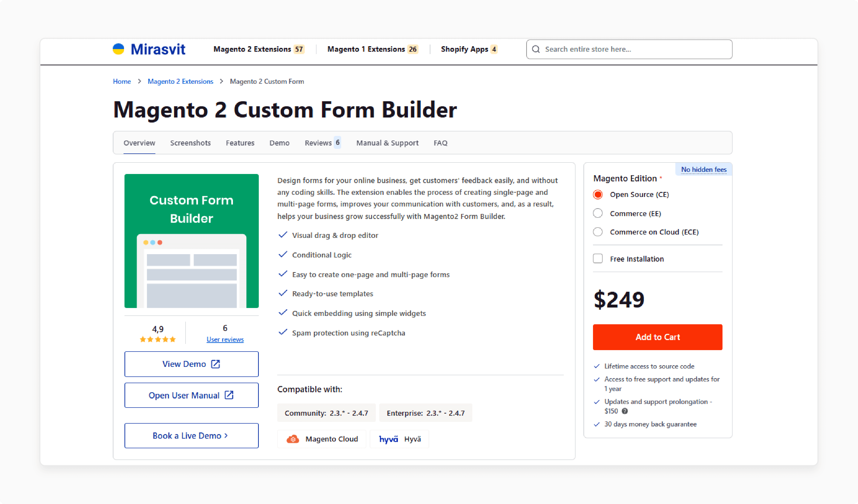Click the $249 price
The height and width of the screenshot is (504, 858).
(x=619, y=299)
